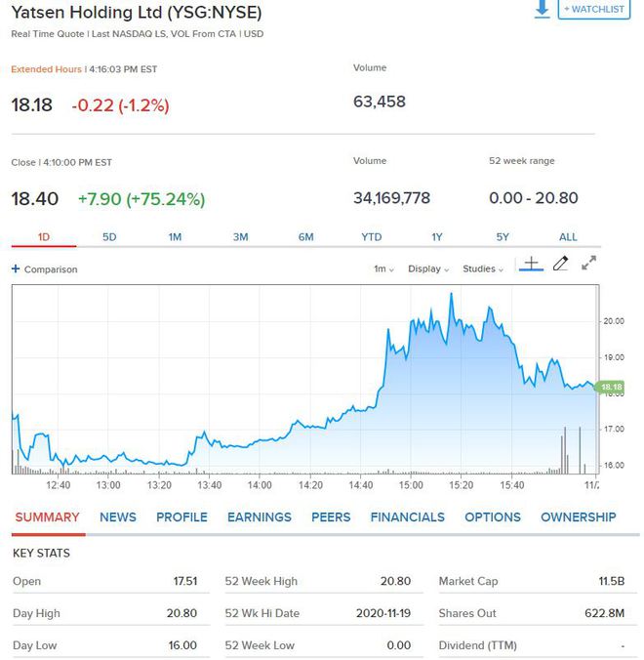Open the NEWS tab

(118, 517)
